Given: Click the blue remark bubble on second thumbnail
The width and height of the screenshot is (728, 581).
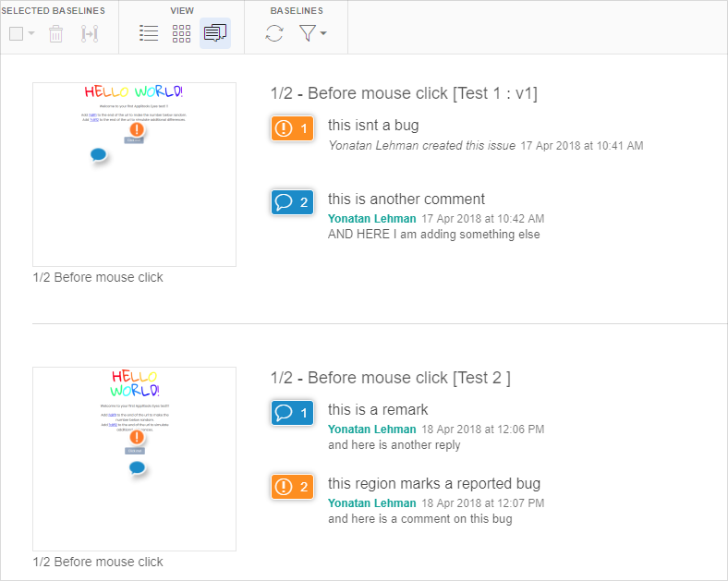Looking at the screenshot, I should pos(138,468).
